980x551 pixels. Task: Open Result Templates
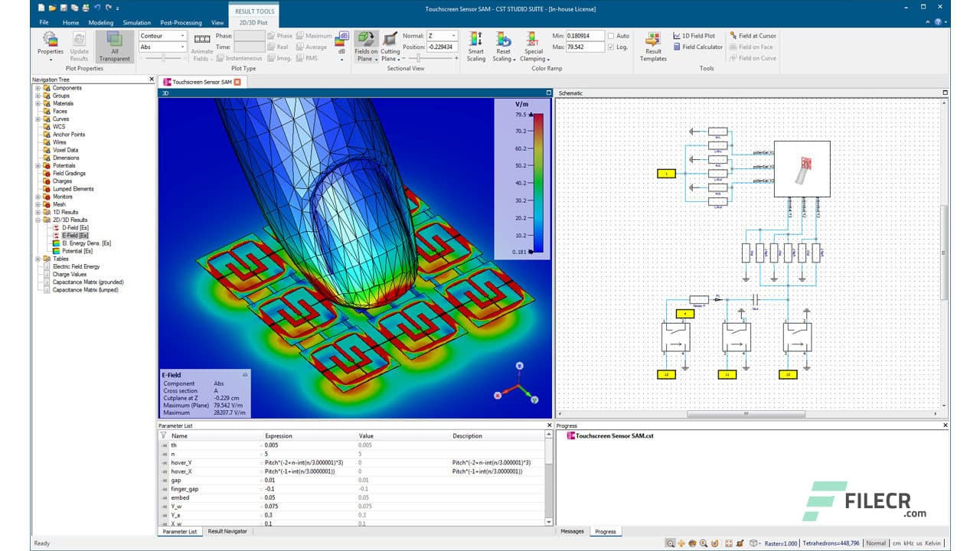point(652,44)
